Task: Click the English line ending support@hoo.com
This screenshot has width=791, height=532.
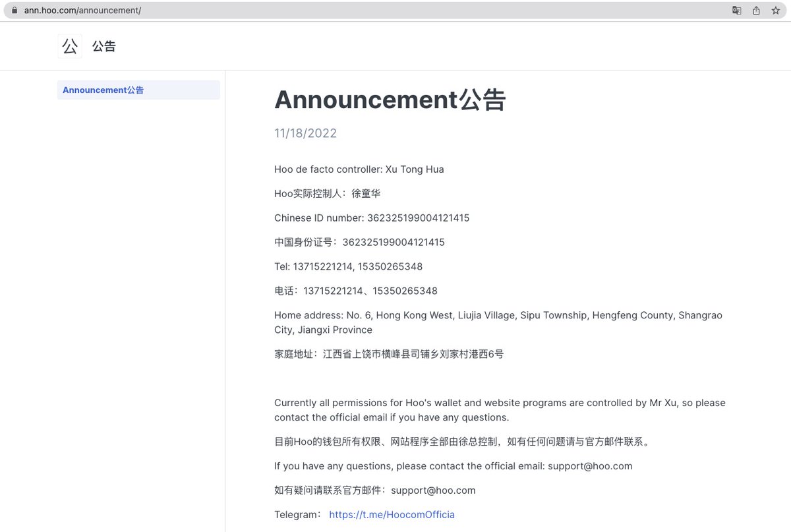Action: pyautogui.click(x=454, y=466)
